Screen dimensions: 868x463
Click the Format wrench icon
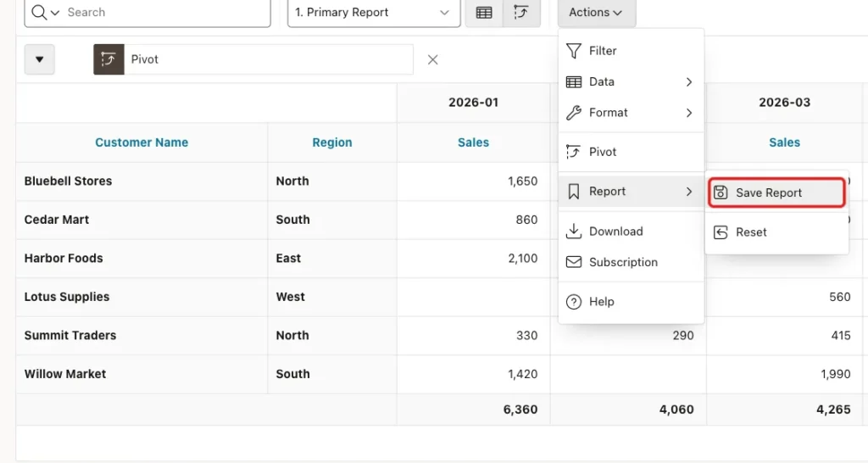574,113
